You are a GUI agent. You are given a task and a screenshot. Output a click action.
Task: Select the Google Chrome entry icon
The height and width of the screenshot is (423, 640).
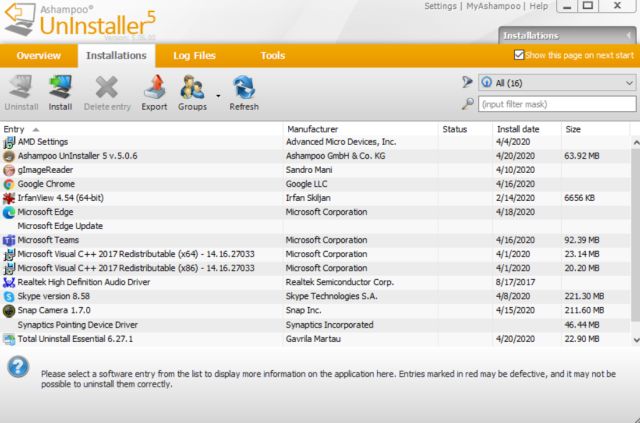pyautogui.click(x=9, y=184)
